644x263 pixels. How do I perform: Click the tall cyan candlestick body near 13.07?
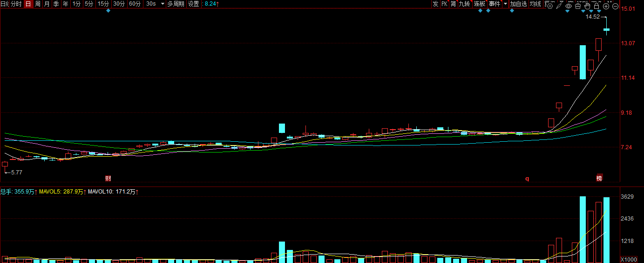[583, 62]
